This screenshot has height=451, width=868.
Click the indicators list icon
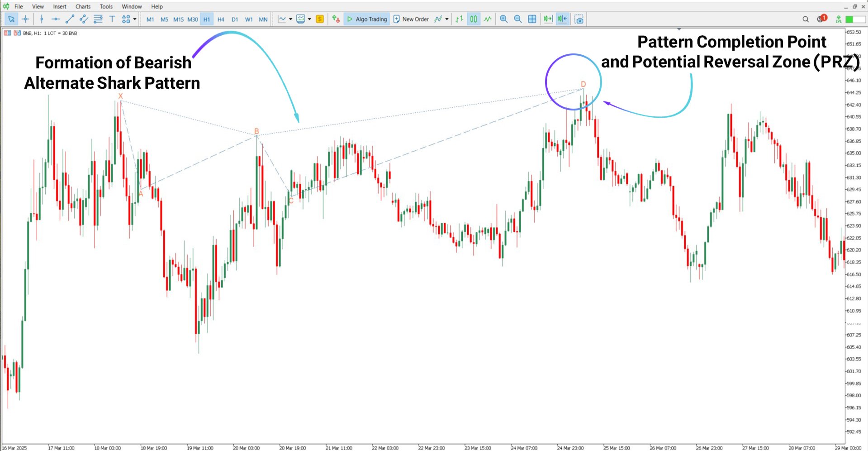pyautogui.click(x=438, y=19)
